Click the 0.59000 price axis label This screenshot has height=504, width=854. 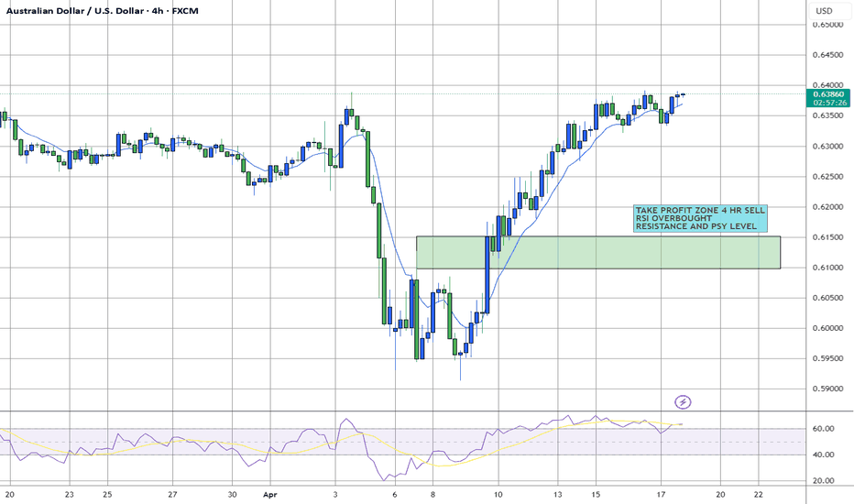pyautogui.click(x=827, y=389)
